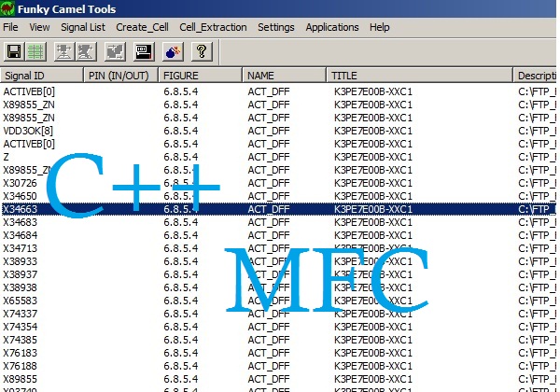
Task: Click the question mark Help icon
Action: click(202, 51)
